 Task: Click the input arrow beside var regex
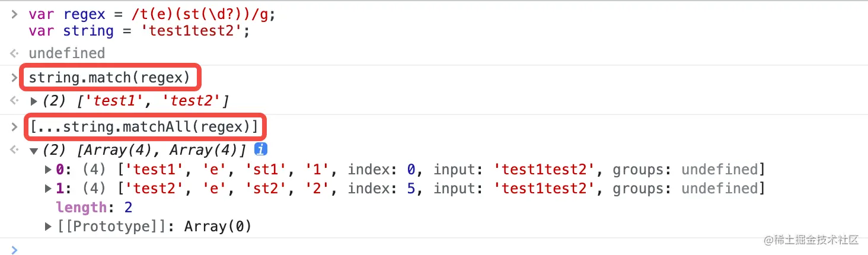[14, 14]
